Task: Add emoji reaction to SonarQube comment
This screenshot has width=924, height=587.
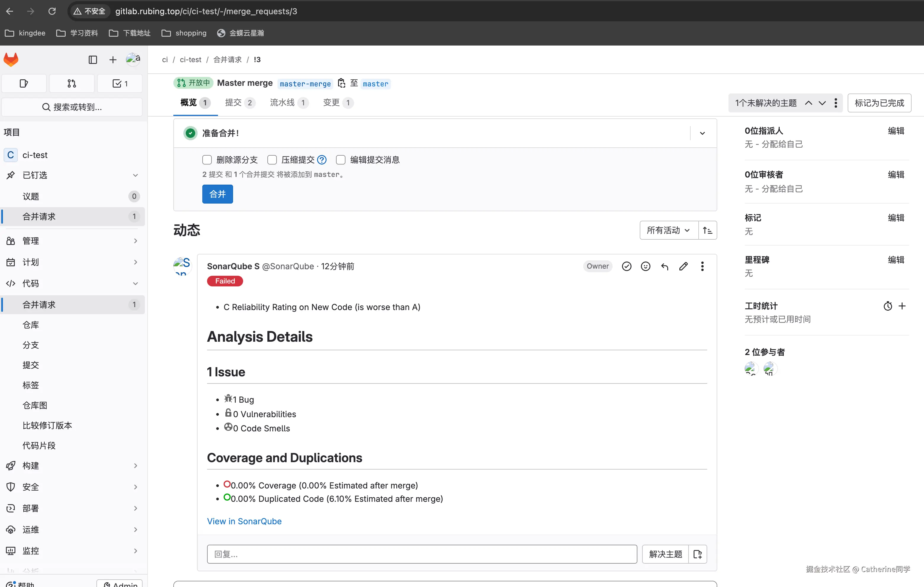Action: click(x=645, y=266)
